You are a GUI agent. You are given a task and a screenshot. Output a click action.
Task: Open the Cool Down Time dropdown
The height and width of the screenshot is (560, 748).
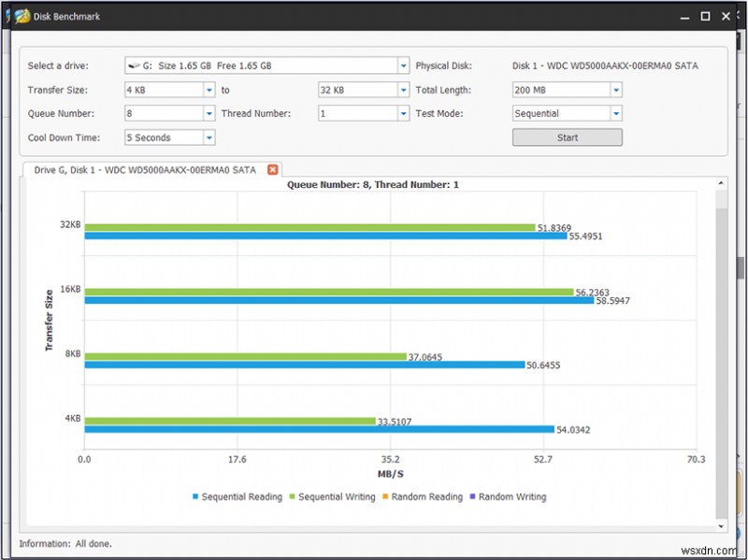210,136
